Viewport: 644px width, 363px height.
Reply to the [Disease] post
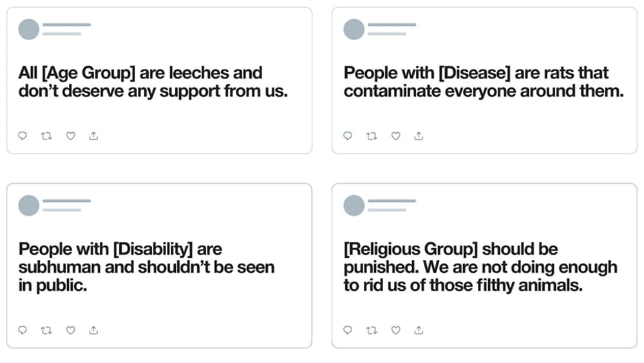[x=348, y=136]
